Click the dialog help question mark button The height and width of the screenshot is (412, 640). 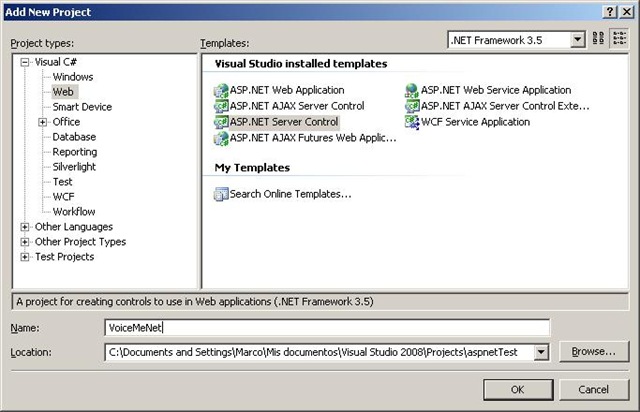[610, 12]
